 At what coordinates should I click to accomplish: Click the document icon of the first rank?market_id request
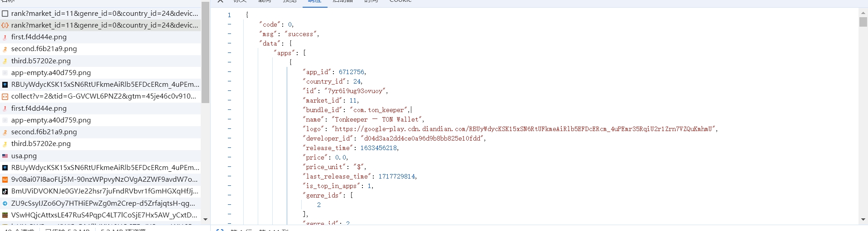(5, 14)
